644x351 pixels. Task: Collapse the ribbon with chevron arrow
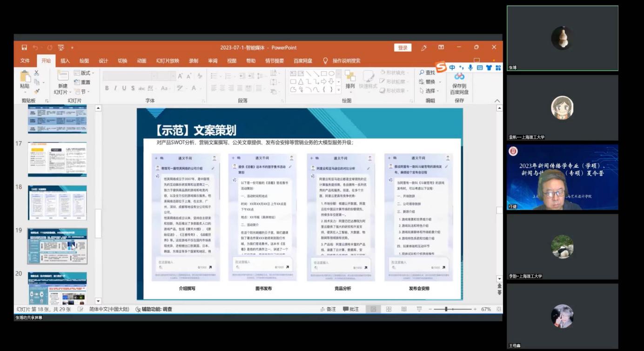pyautogui.click(x=497, y=101)
